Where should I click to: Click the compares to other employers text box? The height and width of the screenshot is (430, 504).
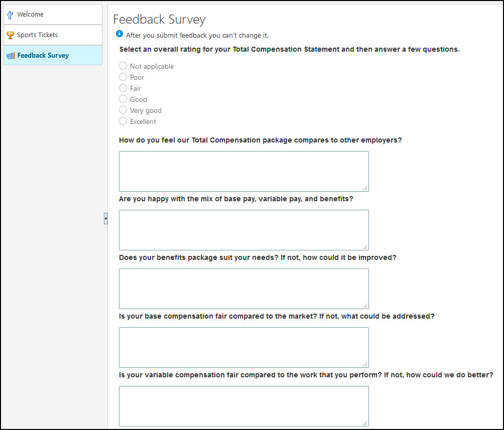244,171
